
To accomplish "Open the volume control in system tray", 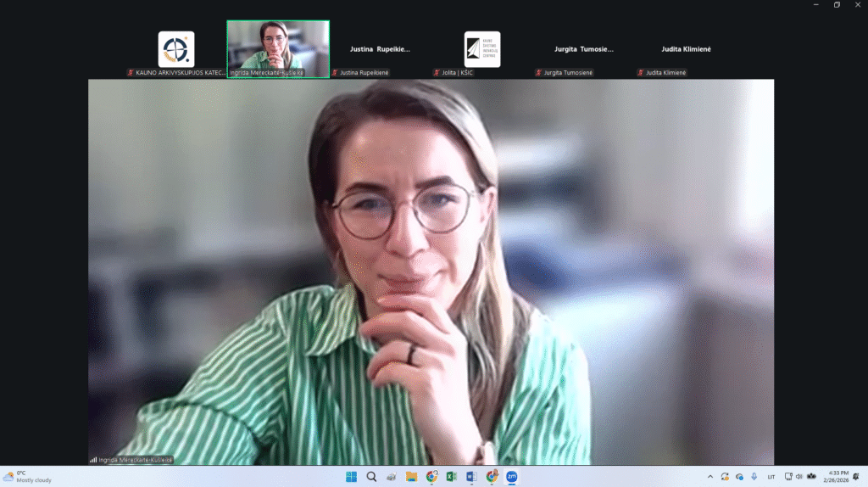I will 799,477.
